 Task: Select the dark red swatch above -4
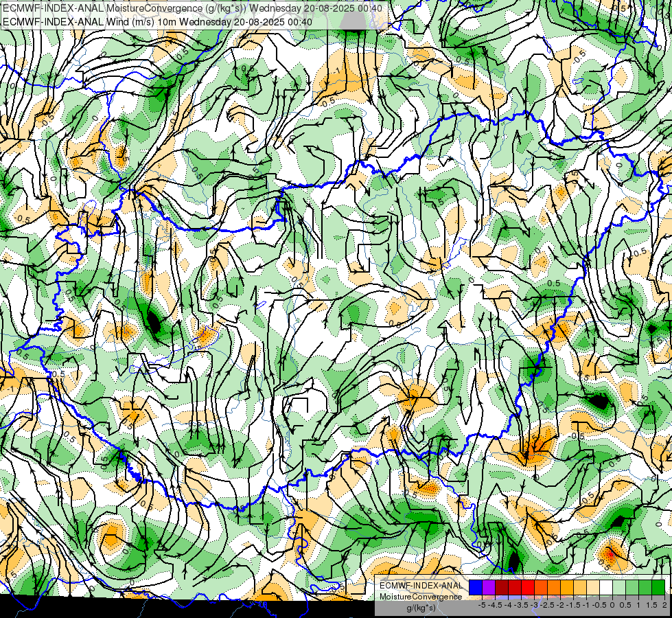502,587
